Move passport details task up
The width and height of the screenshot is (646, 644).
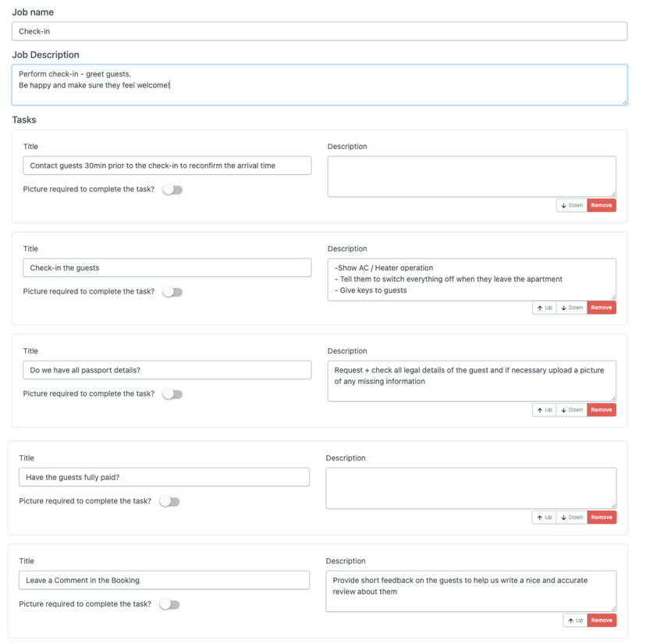tap(544, 410)
